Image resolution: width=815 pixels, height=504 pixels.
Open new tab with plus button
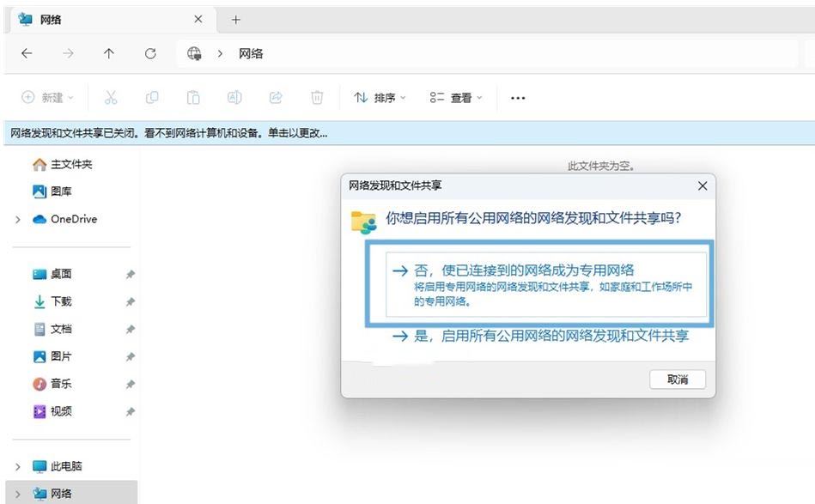pos(236,19)
